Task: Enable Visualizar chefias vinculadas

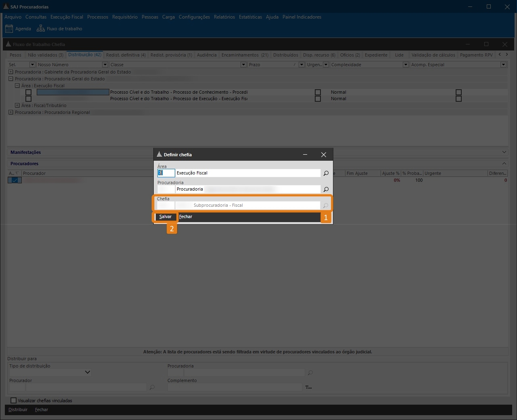Action: coord(13,401)
